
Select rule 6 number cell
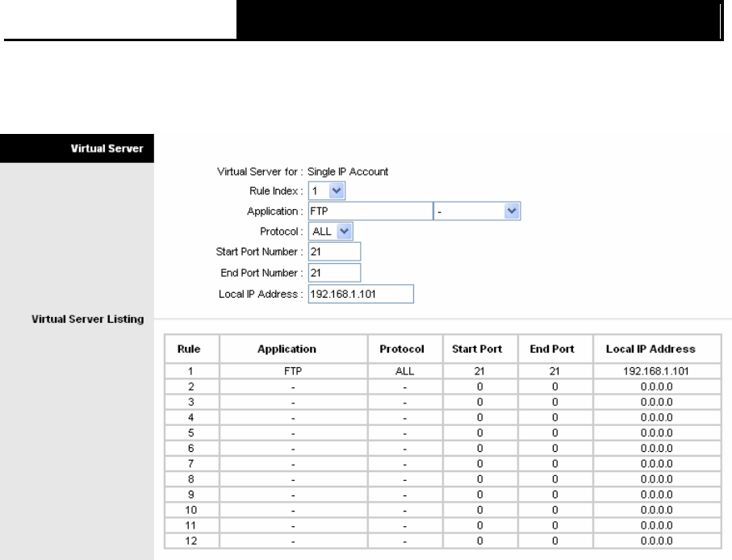191,448
